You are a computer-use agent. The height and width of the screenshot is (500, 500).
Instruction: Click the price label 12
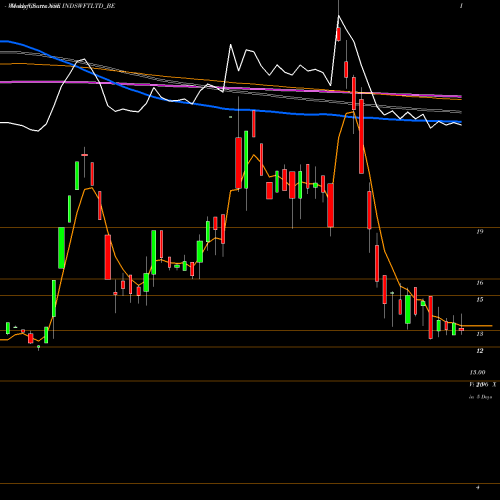[x=479, y=351]
